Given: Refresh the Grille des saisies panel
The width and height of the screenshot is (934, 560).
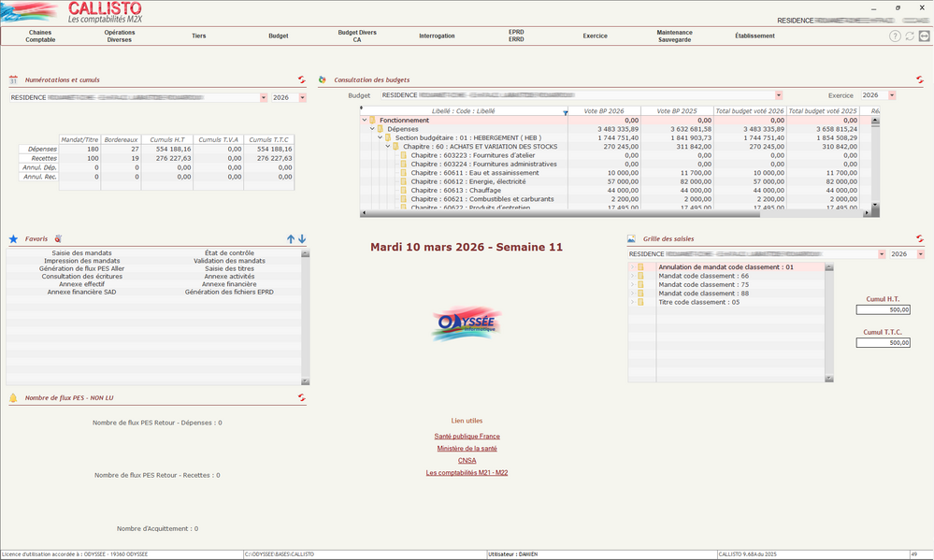Looking at the screenshot, I should (920, 238).
